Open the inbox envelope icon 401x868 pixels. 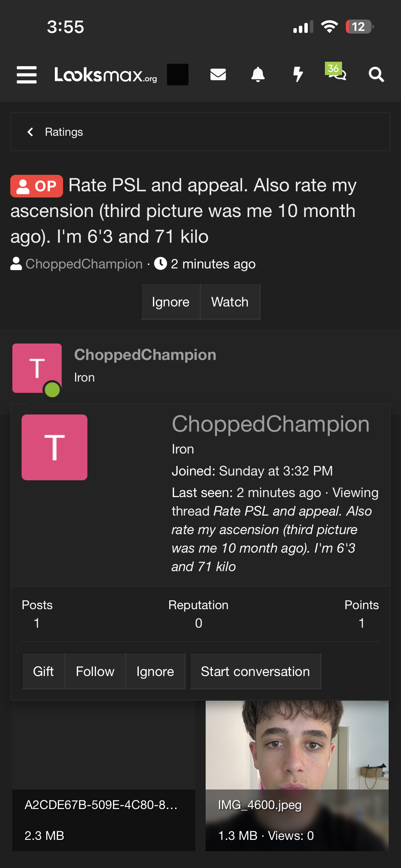pos(218,74)
